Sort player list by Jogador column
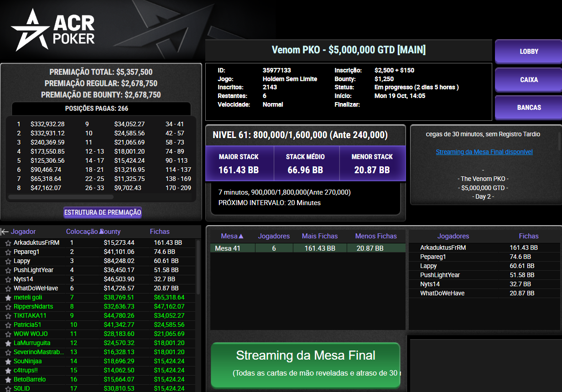 coord(23,232)
